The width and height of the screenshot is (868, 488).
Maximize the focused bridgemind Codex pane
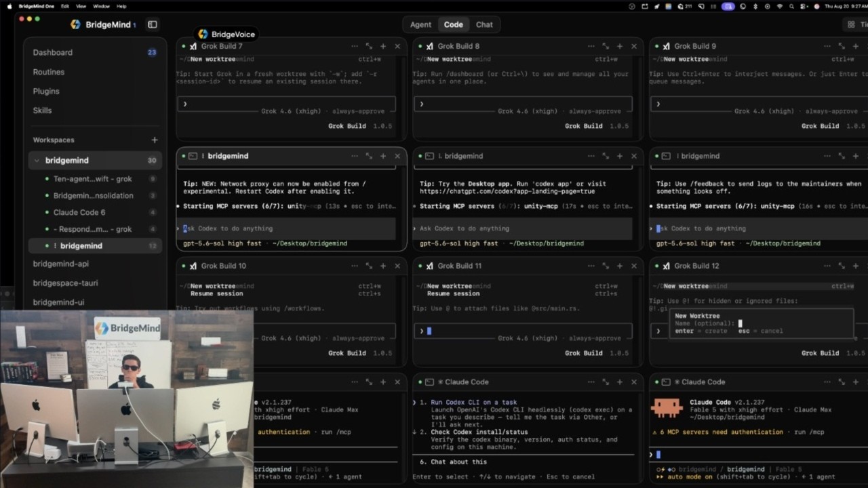click(369, 156)
